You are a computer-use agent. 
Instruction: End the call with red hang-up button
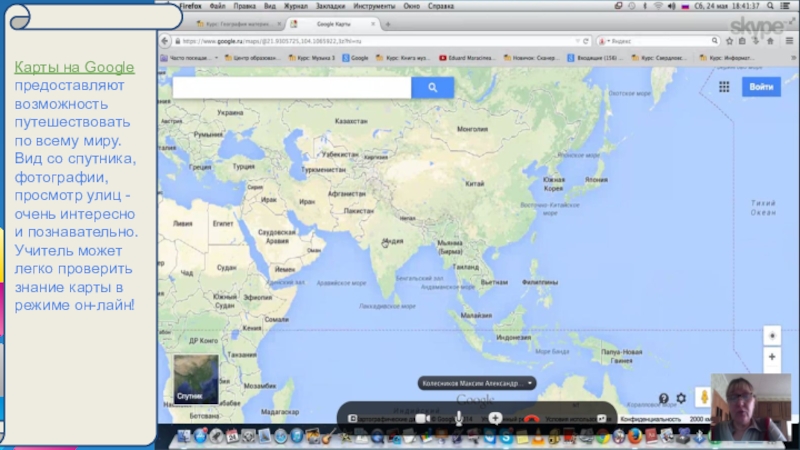tap(531, 419)
